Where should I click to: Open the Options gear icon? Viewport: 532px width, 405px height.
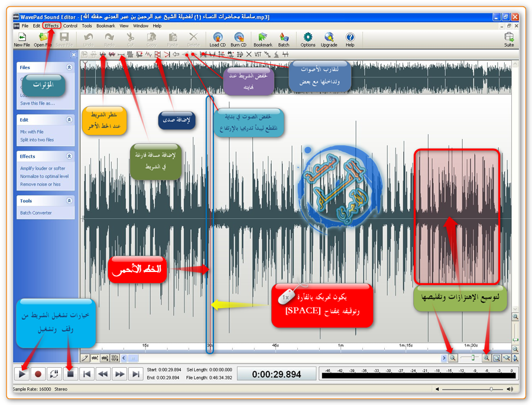pos(307,38)
